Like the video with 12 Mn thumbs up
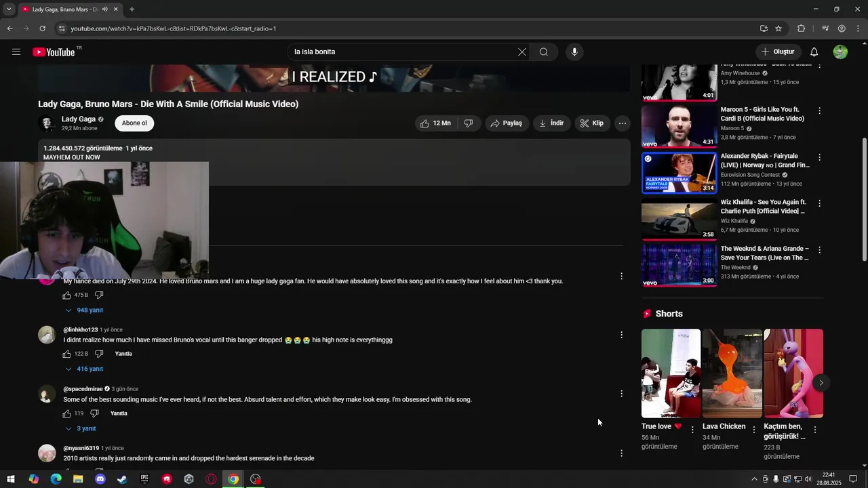 [435, 123]
